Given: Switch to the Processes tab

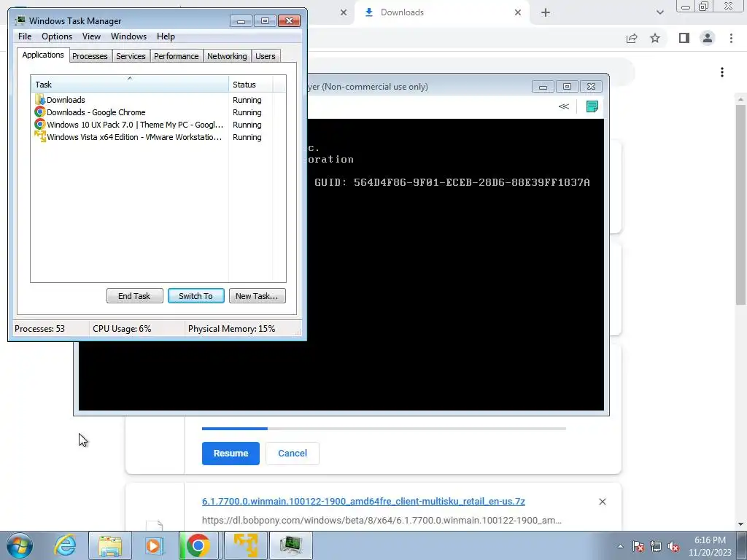Looking at the screenshot, I should pos(90,56).
